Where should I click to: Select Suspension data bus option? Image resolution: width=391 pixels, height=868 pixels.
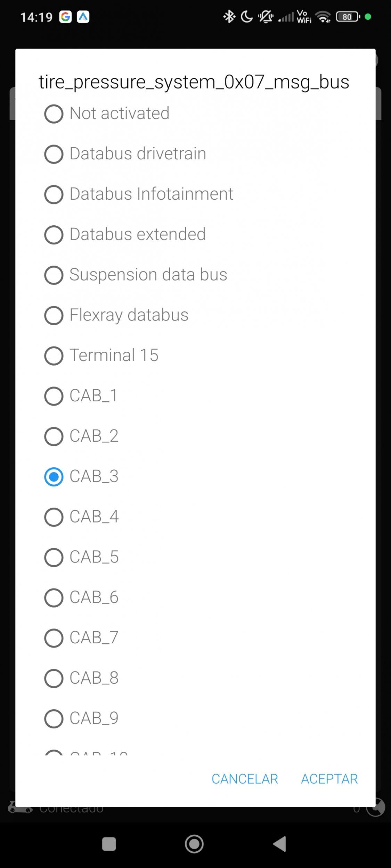coord(54,275)
